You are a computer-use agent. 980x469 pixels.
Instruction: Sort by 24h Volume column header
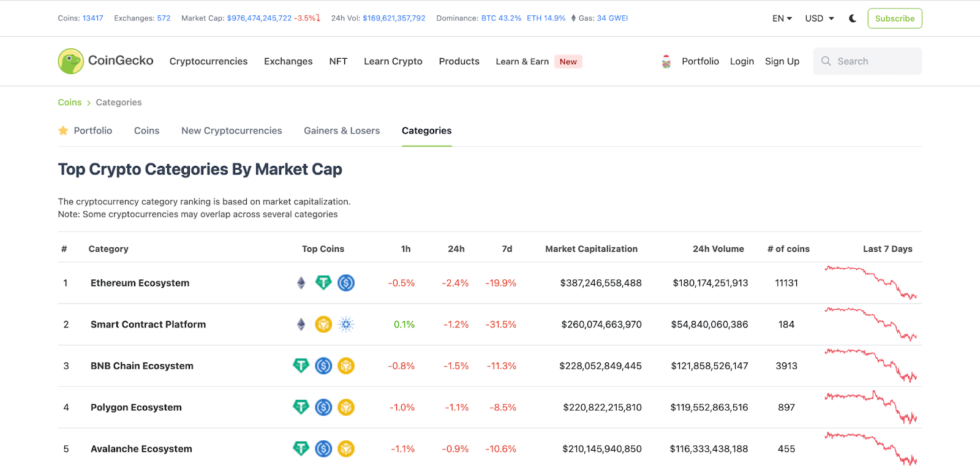(x=718, y=249)
